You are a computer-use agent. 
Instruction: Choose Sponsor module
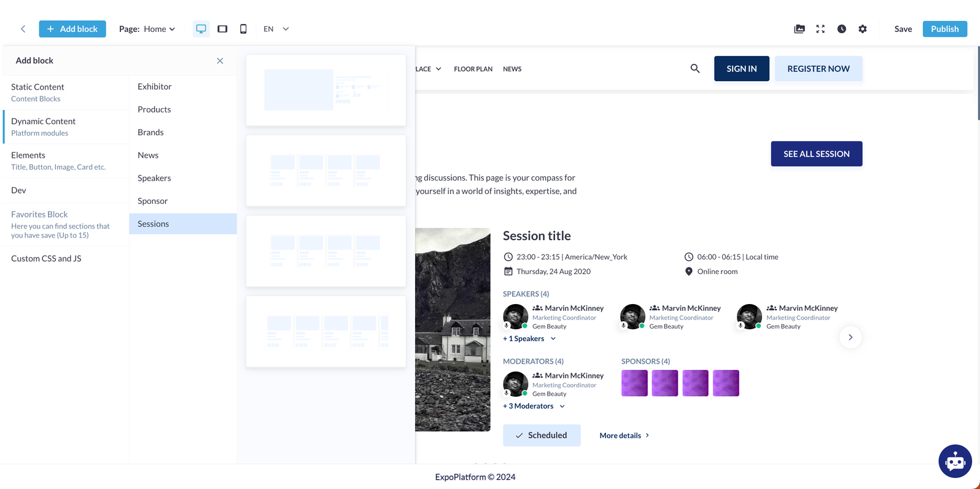[183, 201]
